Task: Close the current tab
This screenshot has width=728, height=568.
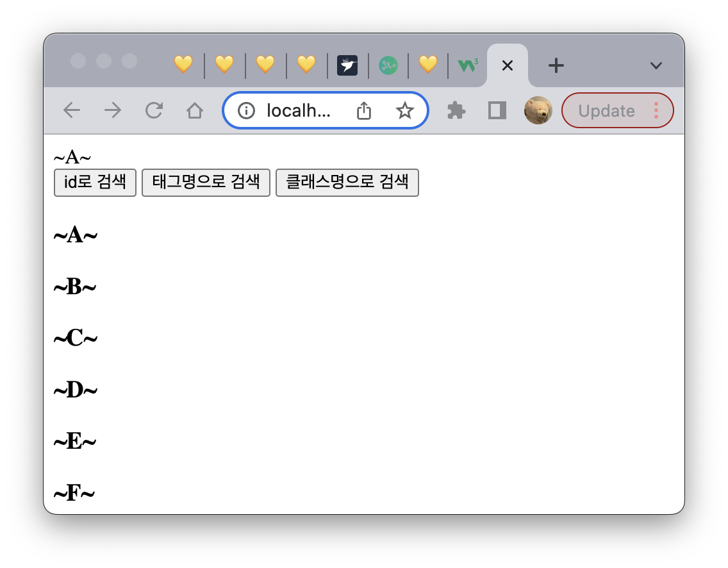Action: pos(508,65)
